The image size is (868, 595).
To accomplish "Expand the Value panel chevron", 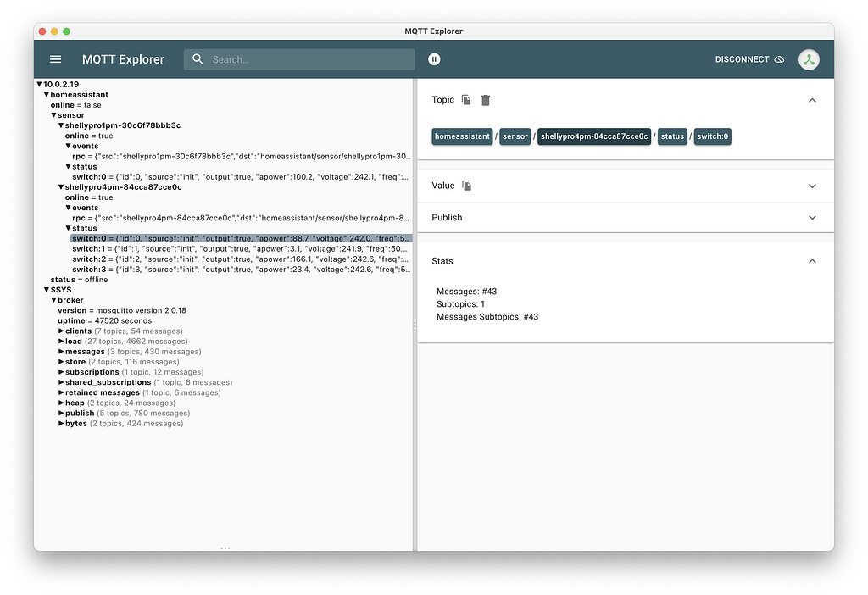I will (812, 186).
